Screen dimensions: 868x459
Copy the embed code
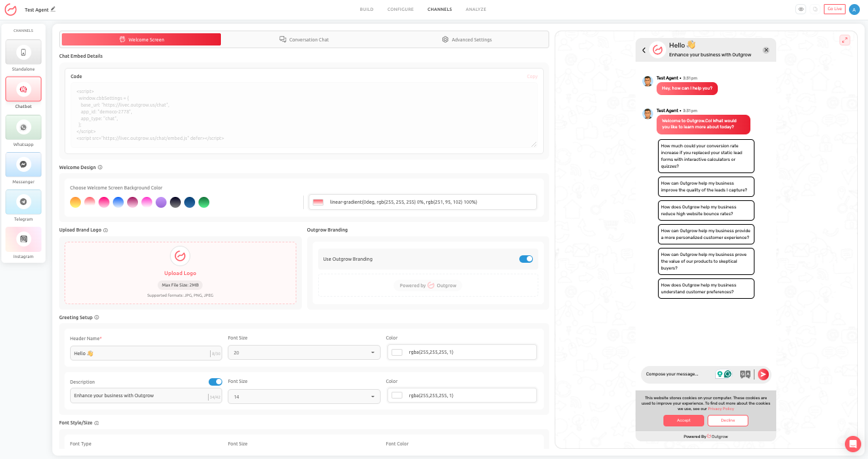pos(532,76)
